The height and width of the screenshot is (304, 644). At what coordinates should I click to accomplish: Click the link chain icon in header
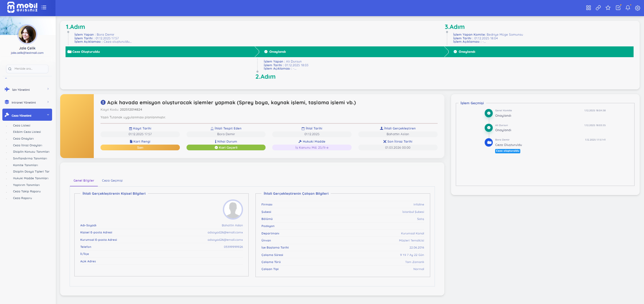tap(598, 8)
